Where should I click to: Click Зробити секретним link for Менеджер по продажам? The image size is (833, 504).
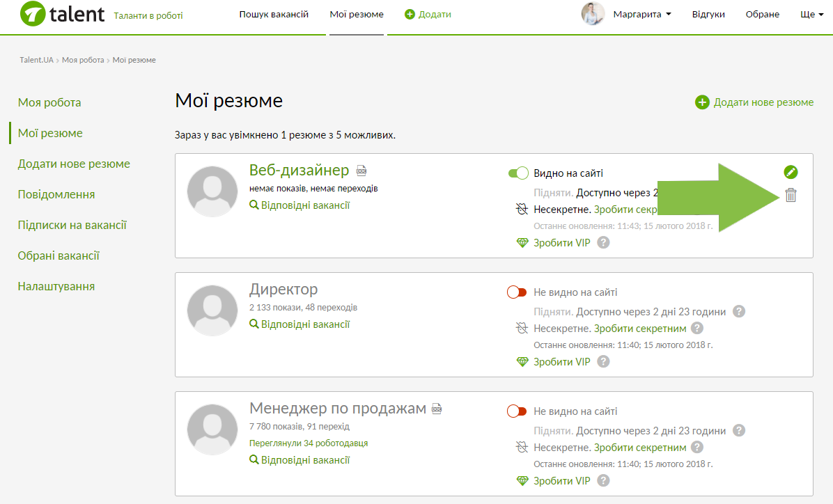[640, 448]
